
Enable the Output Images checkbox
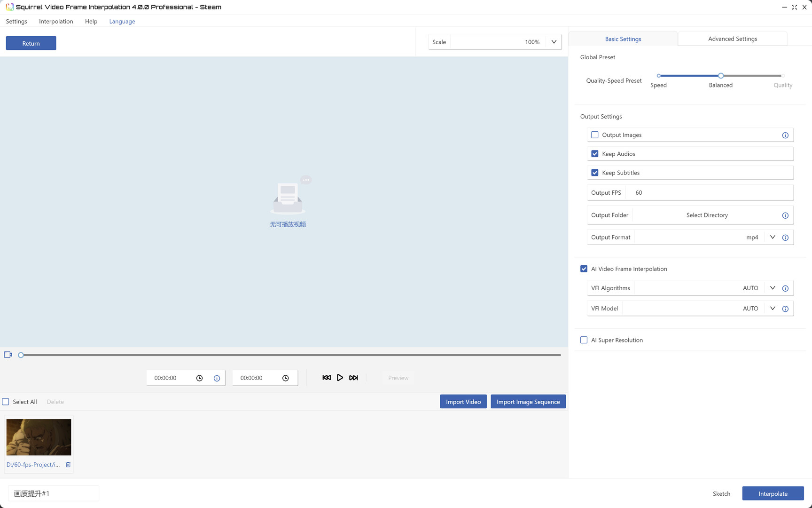tap(595, 135)
